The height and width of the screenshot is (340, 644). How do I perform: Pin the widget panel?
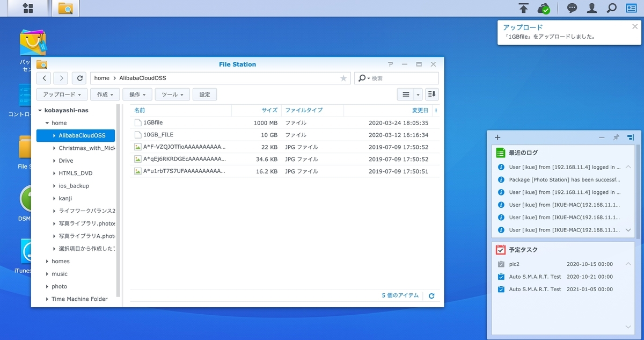pyautogui.click(x=616, y=138)
